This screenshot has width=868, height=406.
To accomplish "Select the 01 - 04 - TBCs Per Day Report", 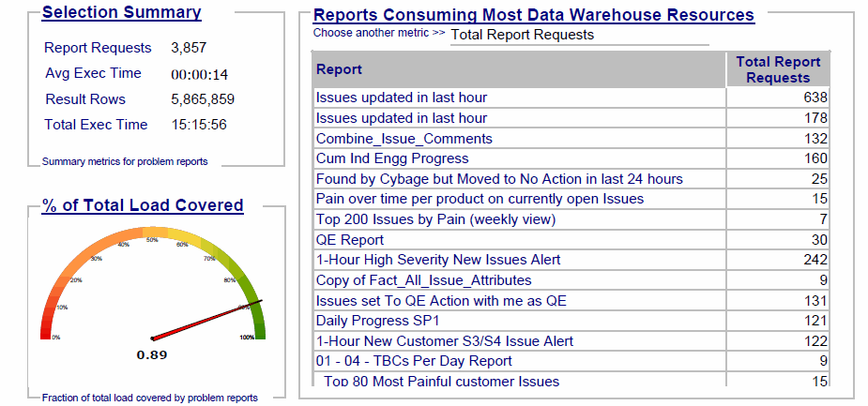I will click(414, 361).
